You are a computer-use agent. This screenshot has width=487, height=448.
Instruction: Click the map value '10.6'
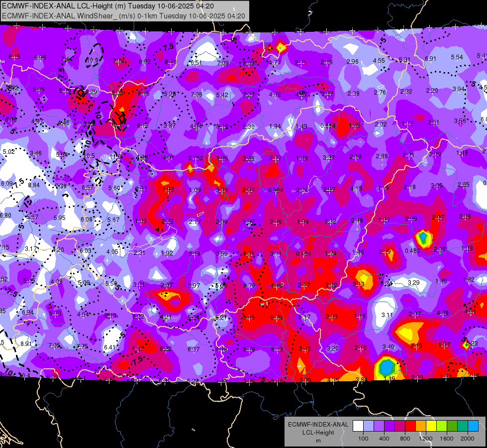pos(92,60)
